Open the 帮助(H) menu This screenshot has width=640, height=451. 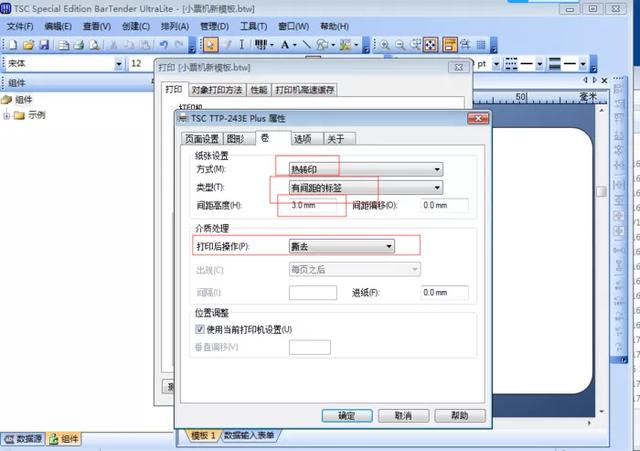[x=334, y=27]
